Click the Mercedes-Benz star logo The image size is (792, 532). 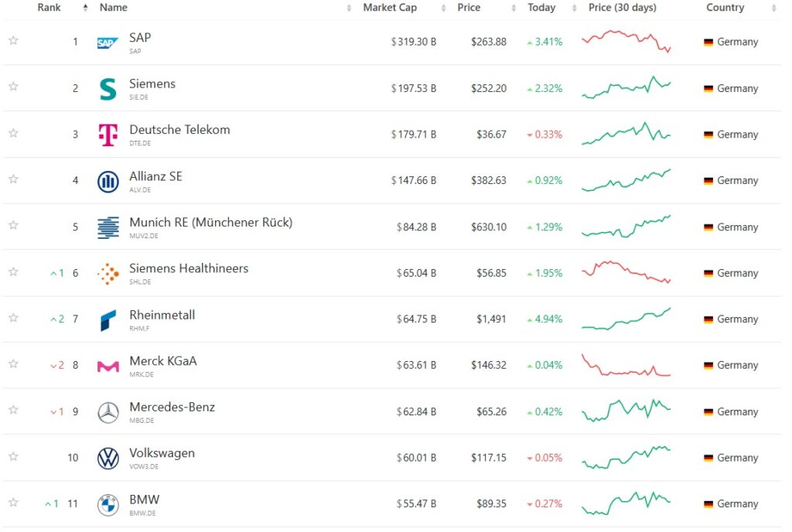coord(108,413)
